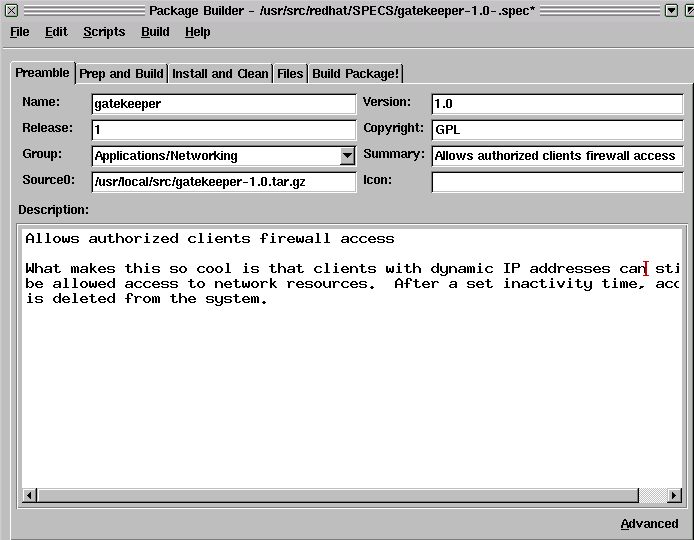Click the Name field containing gatekeeper
The width and height of the screenshot is (694, 540).
[223, 104]
